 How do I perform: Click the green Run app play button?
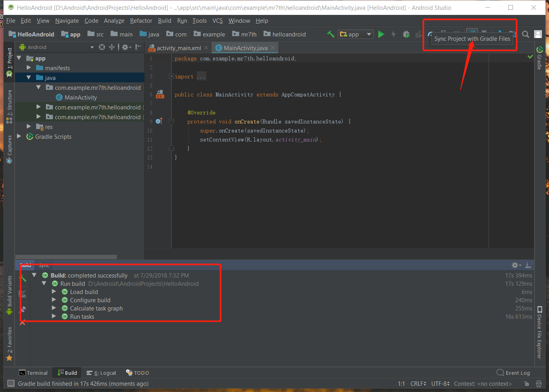point(381,34)
